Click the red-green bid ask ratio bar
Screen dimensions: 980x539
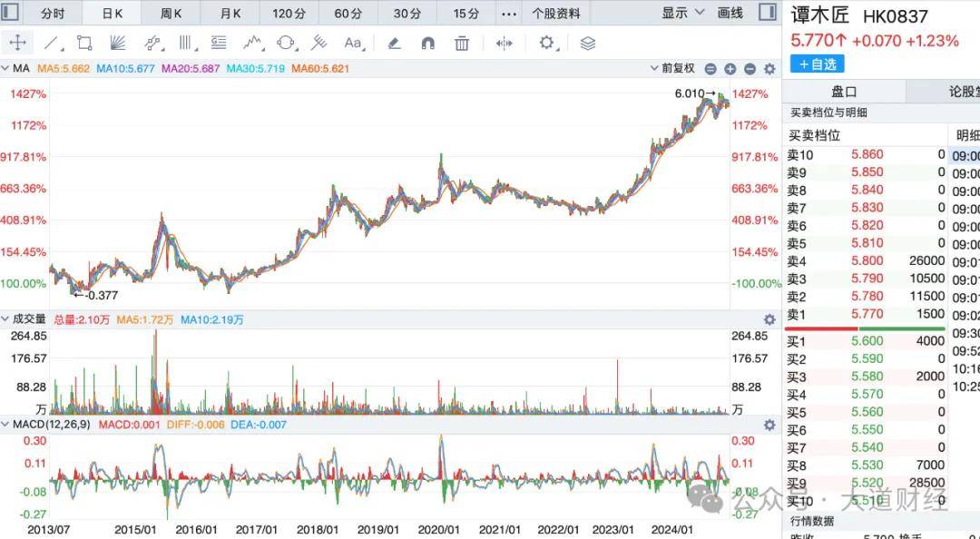[865, 328]
